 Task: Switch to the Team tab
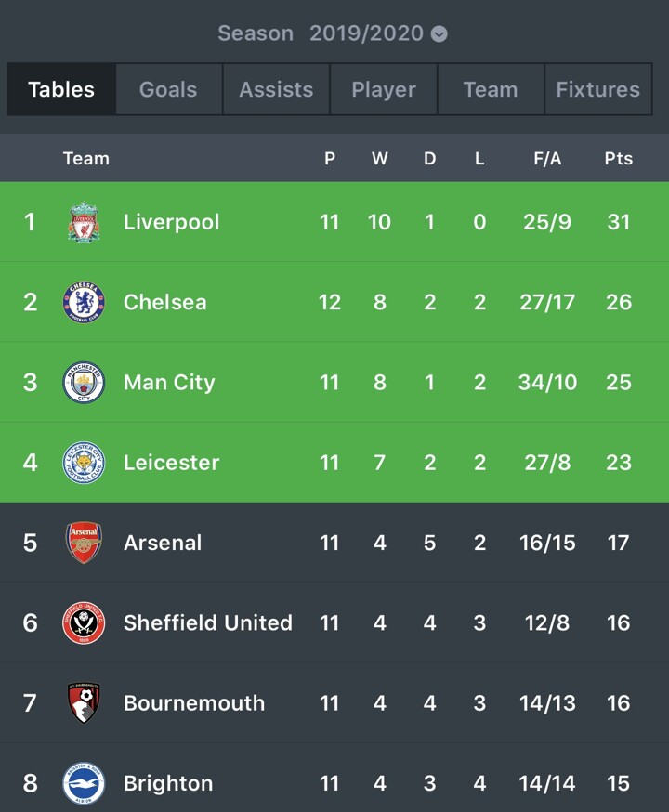click(491, 90)
